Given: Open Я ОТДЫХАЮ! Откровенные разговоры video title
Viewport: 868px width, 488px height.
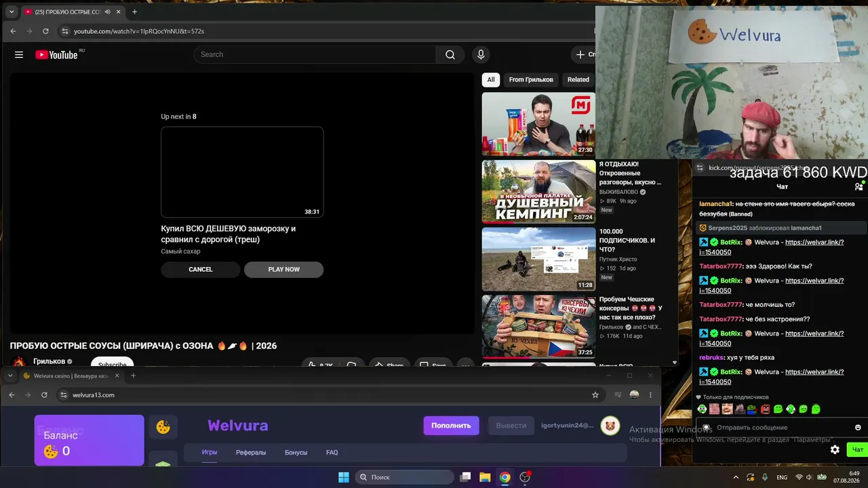Looking at the screenshot, I should (x=630, y=173).
